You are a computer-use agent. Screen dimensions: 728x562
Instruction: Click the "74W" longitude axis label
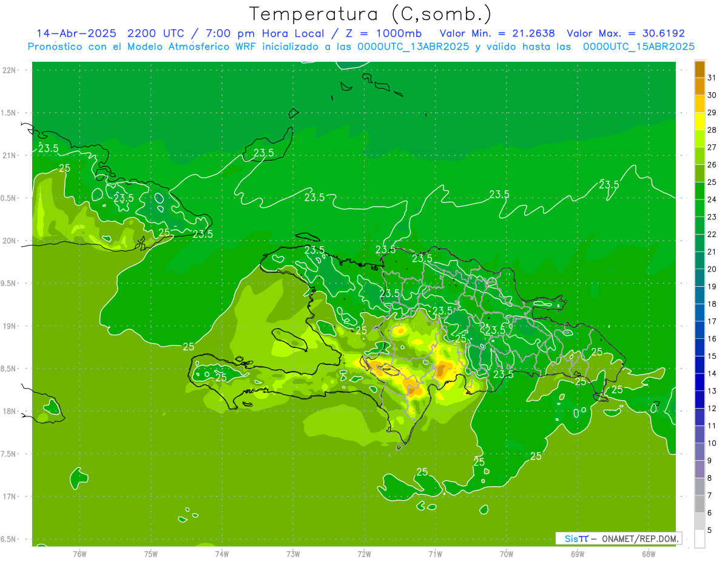pos(222,554)
